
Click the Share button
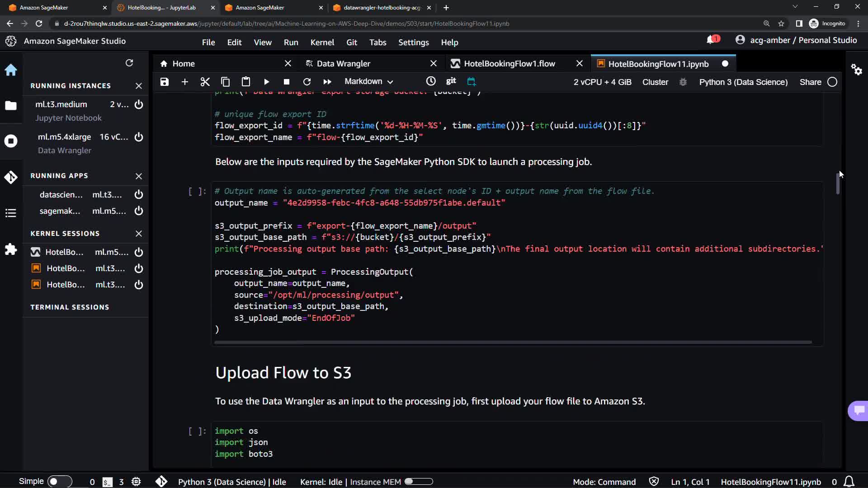tap(810, 82)
